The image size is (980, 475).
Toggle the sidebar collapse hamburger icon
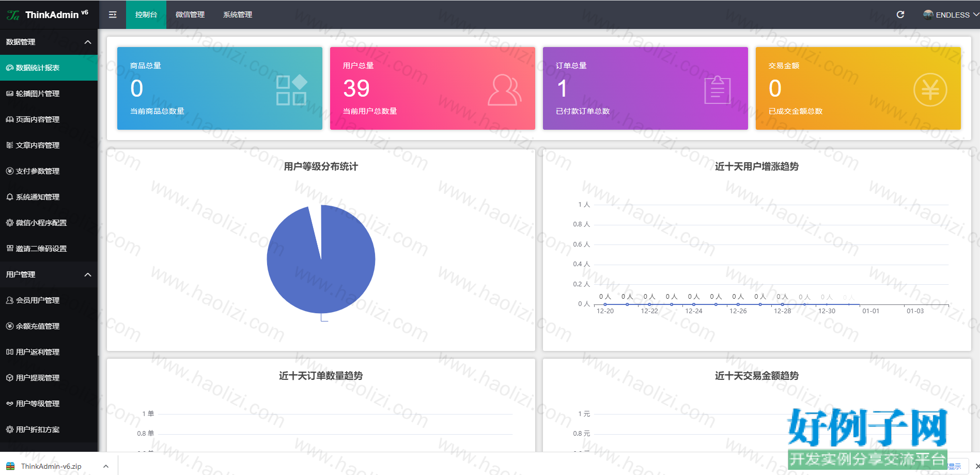[x=113, y=14]
